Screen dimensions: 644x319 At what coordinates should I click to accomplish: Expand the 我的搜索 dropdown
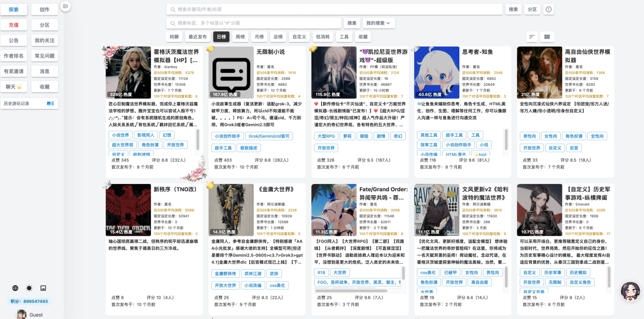[379, 23]
